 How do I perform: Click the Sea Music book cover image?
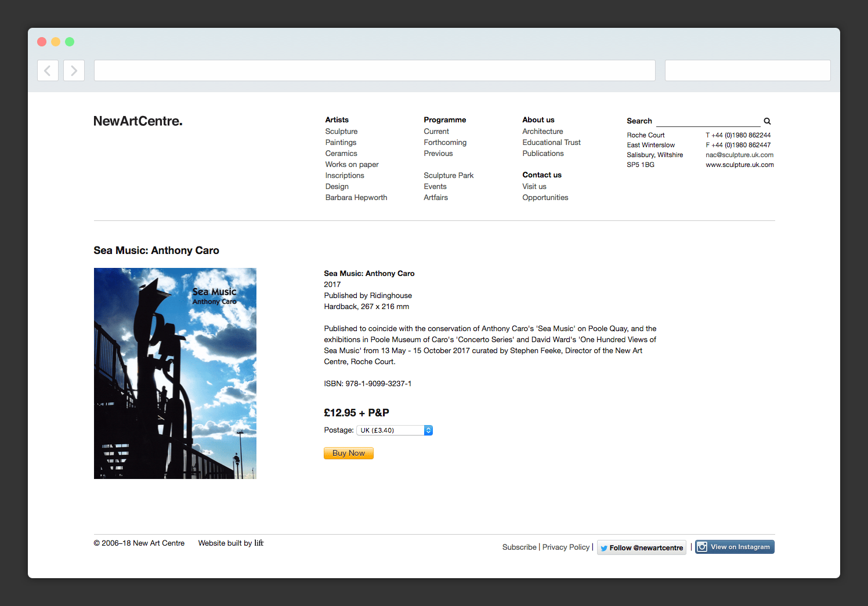(x=175, y=373)
